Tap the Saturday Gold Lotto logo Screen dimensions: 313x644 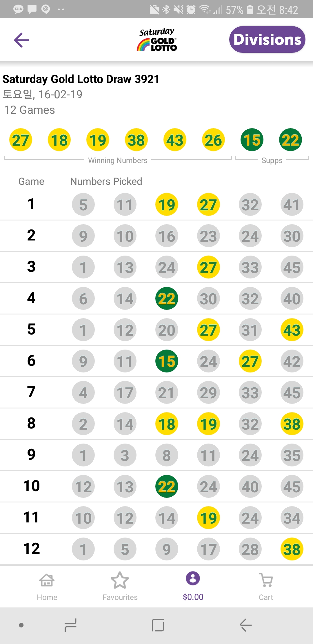(x=157, y=40)
